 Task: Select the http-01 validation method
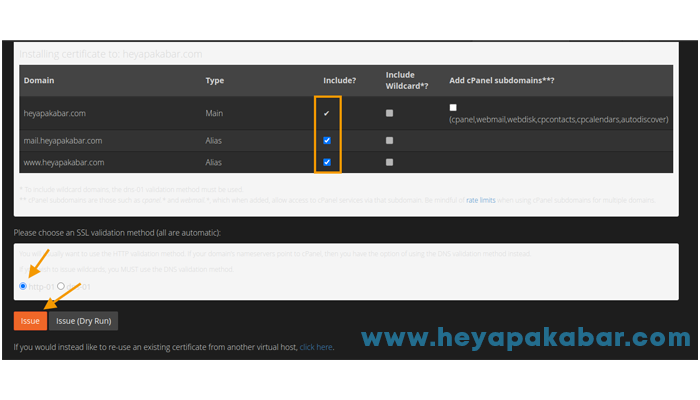coord(23,286)
